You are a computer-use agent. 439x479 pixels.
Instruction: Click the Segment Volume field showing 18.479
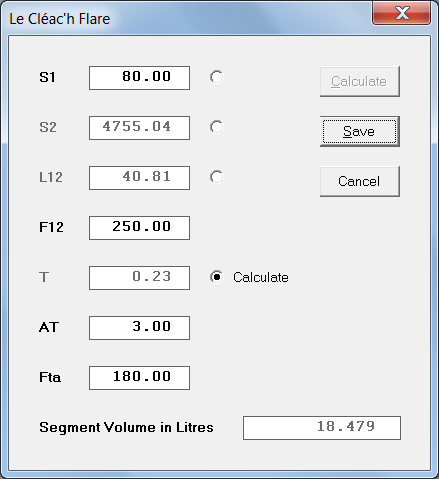click(322, 428)
